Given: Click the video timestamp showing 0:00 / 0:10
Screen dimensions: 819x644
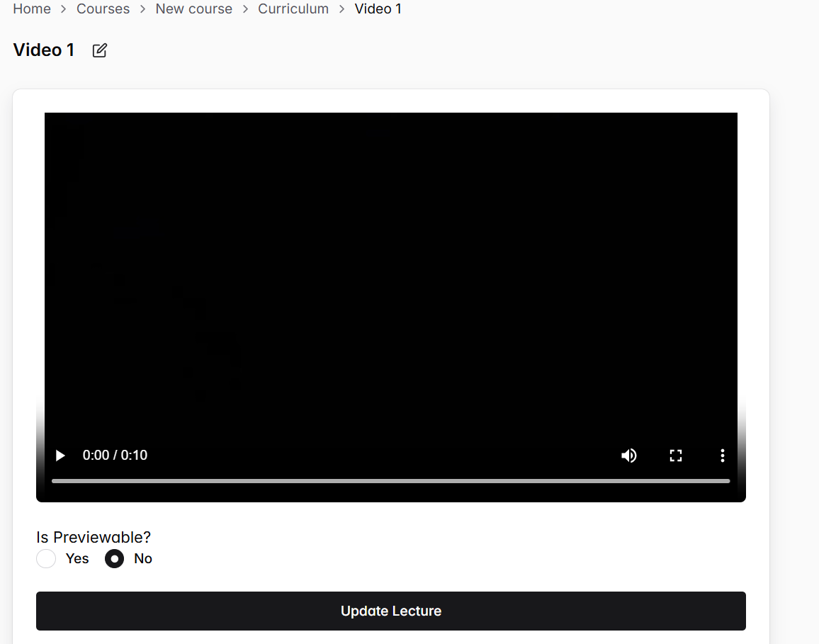Looking at the screenshot, I should pyautogui.click(x=115, y=456).
